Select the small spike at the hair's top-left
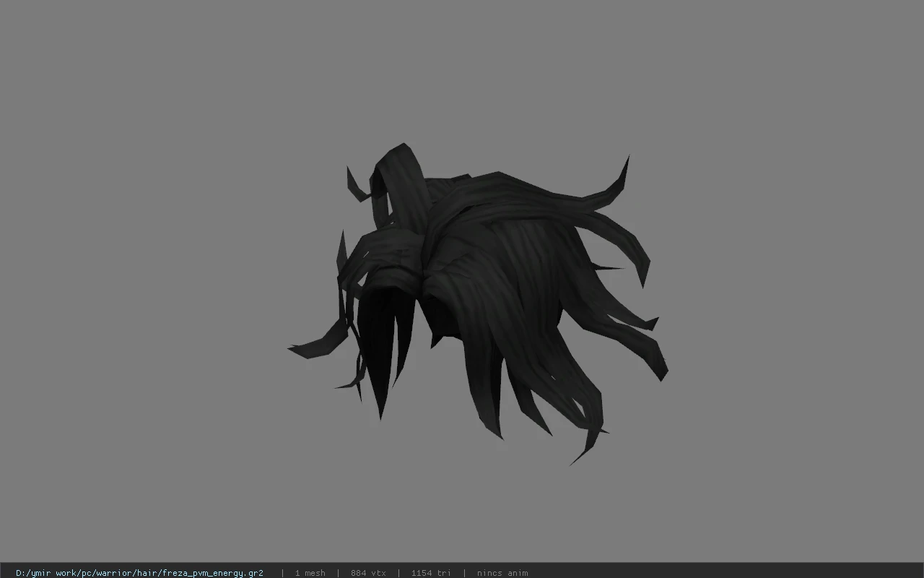The width and height of the screenshot is (924, 578). click(x=356, y=186)
